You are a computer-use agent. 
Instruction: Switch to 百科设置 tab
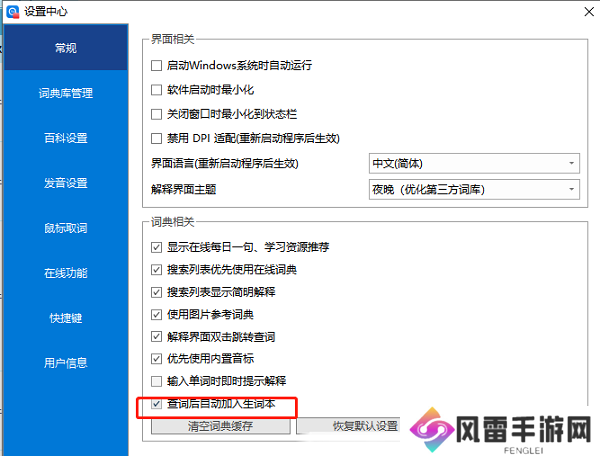point(66,138)
